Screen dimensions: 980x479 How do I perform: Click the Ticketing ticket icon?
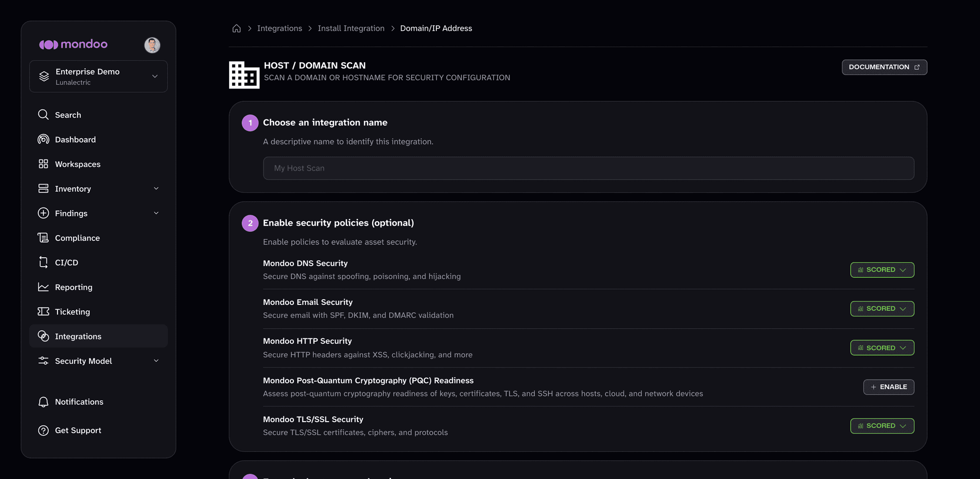(x=44, y=312)
